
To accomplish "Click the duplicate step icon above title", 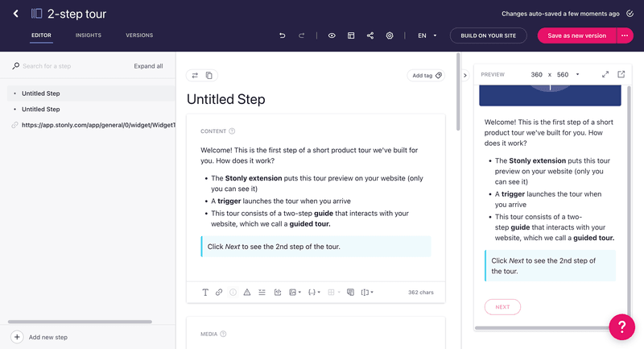I will [209, 76].
